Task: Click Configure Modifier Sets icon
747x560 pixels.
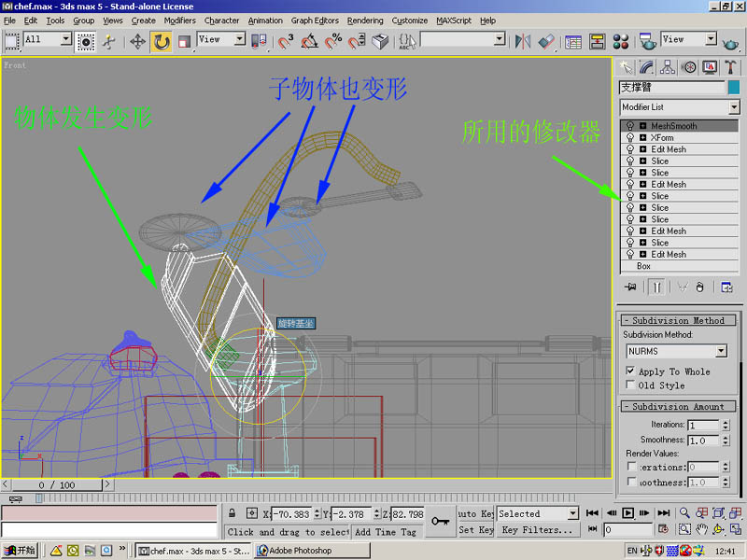Action: click(x=726, y=287)
